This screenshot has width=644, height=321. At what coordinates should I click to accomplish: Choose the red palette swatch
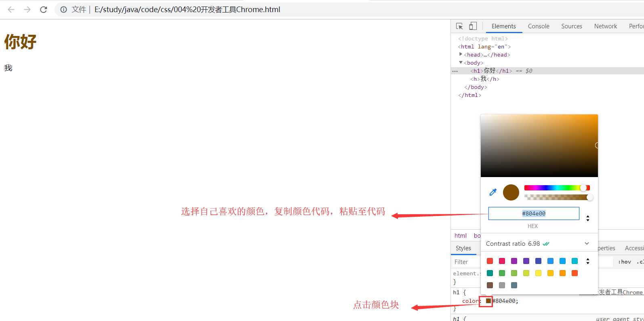[x=490, y=261]
